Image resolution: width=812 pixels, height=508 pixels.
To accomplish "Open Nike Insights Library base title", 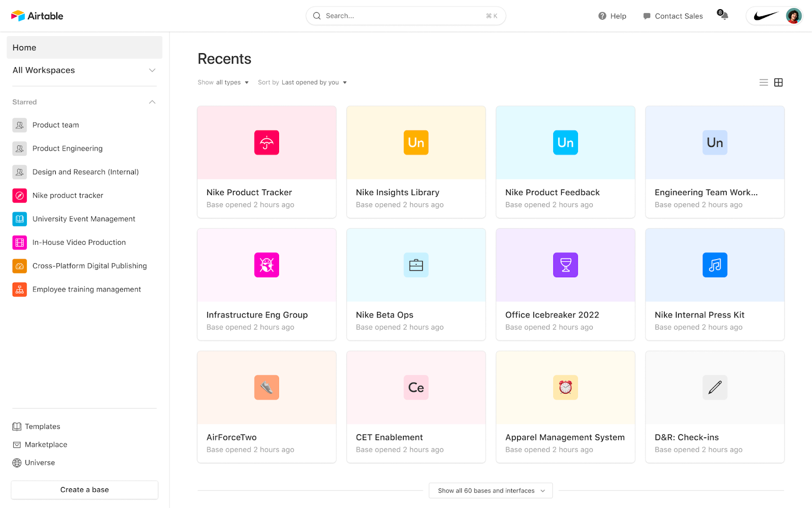I will click(x=397, y=193).
